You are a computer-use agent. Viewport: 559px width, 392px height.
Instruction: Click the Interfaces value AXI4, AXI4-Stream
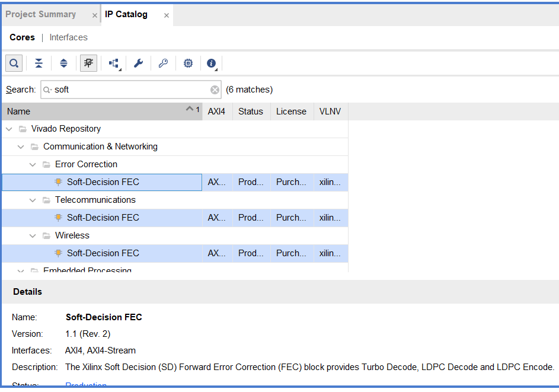(x=101, y=350)
